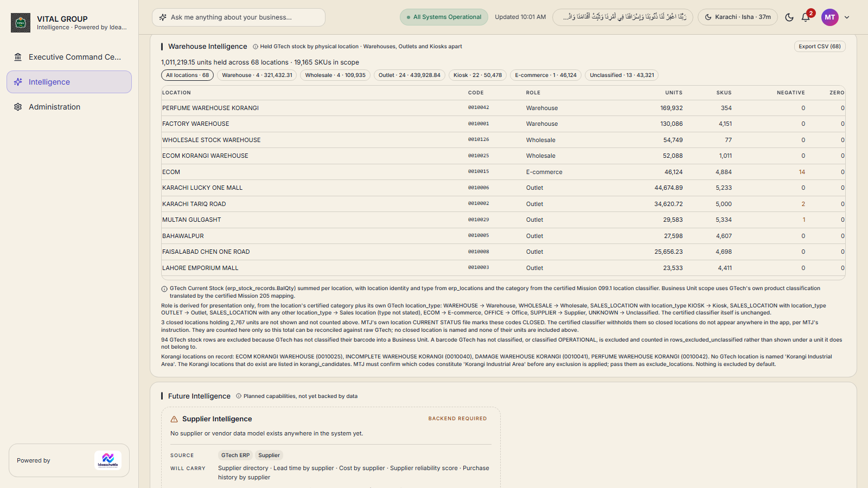Click the Ideazshuttle logo in the Powered by card
Screen dimensions: 868x488
pyautogui.click(x=108, y=460)
